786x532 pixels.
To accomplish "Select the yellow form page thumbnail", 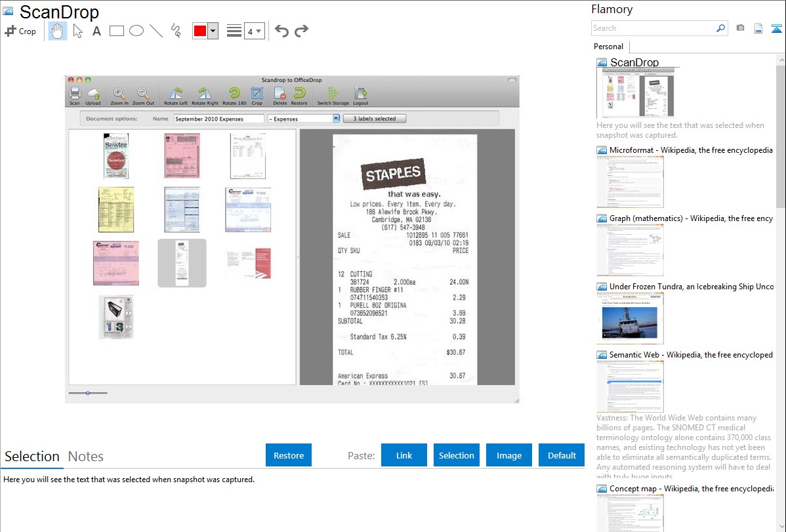I will (x=115, y=210).
